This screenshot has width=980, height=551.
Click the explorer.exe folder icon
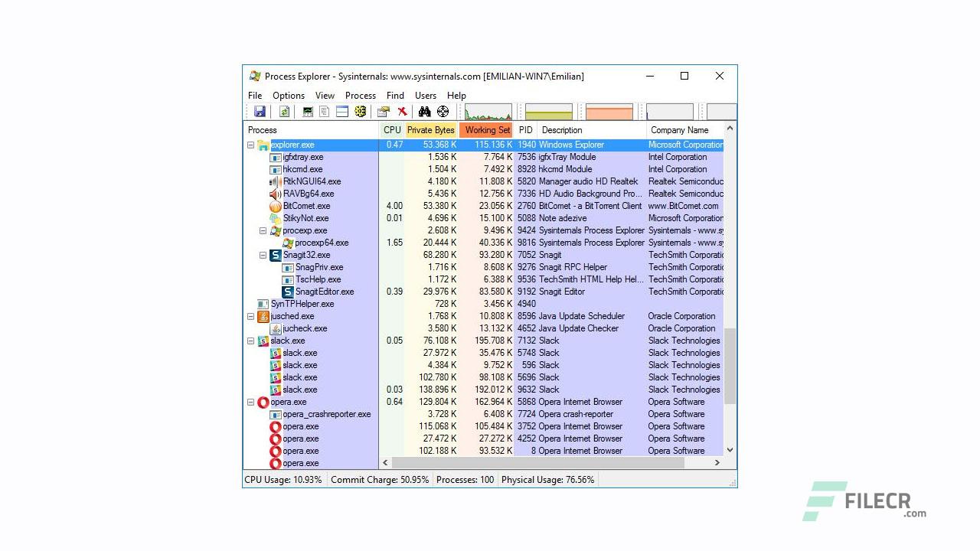(263, 145)
